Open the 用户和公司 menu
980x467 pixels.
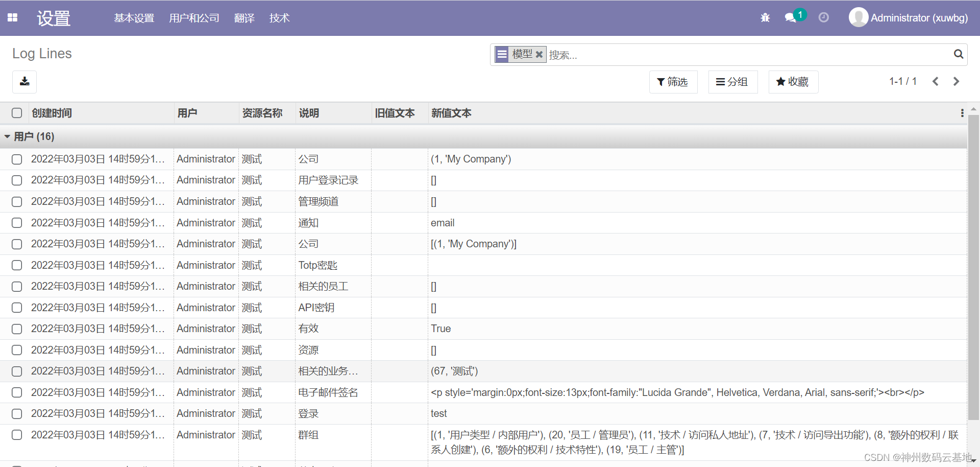coord(194,18)
